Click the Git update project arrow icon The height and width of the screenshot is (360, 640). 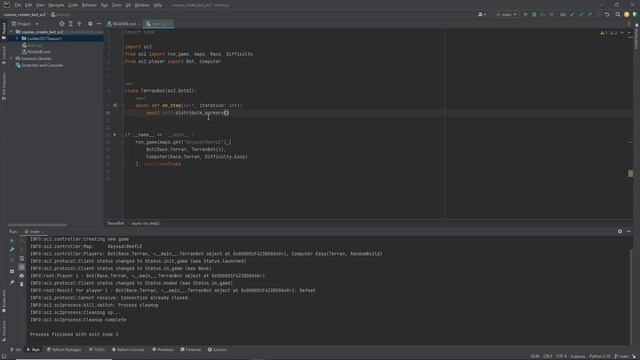[572, 14]
